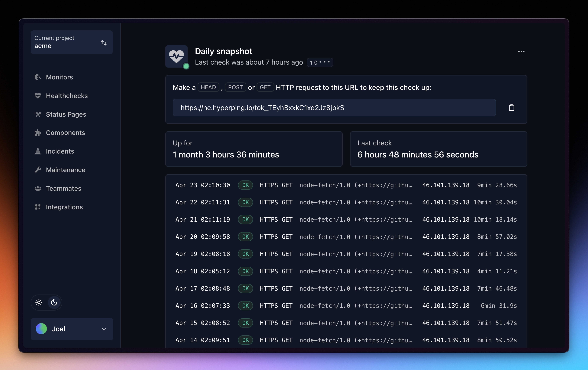Click the Last check duration card
Image resolution: width=588 pixels, height=370 pixels.
439,149
